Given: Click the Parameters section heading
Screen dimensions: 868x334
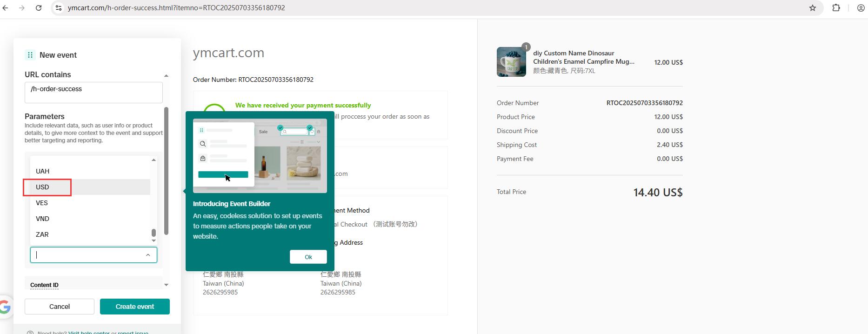Looking at the screenshot, I should point(45,116).
